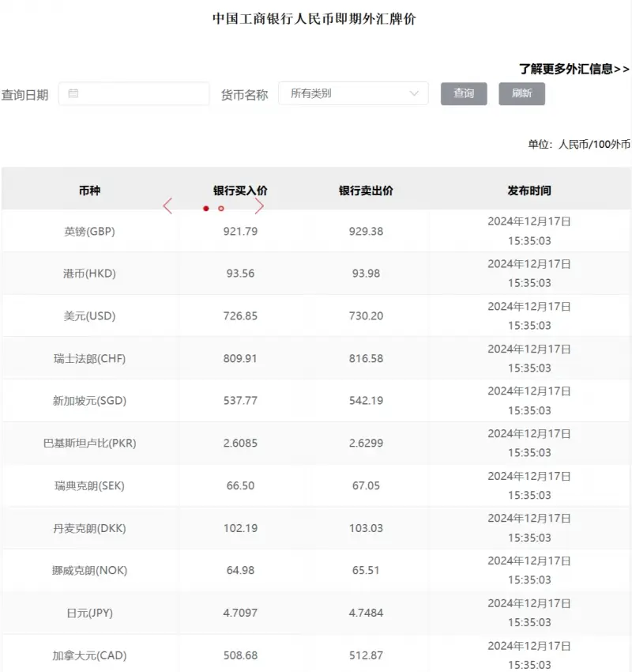Click DKK sell price 103.03

coord(366,528)
